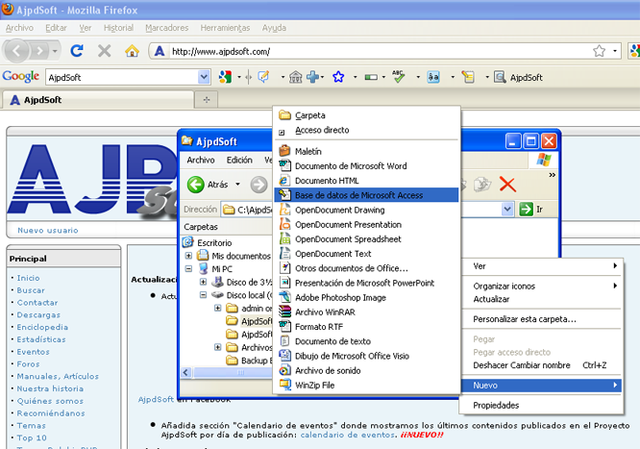Expand the Archivos folder tree node

[218, 347]
